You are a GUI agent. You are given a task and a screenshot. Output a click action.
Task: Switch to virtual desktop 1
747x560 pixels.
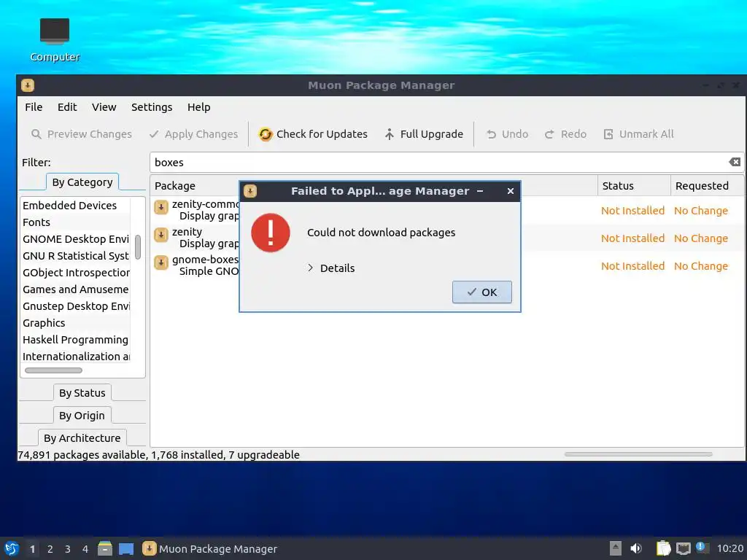point(32,549)
